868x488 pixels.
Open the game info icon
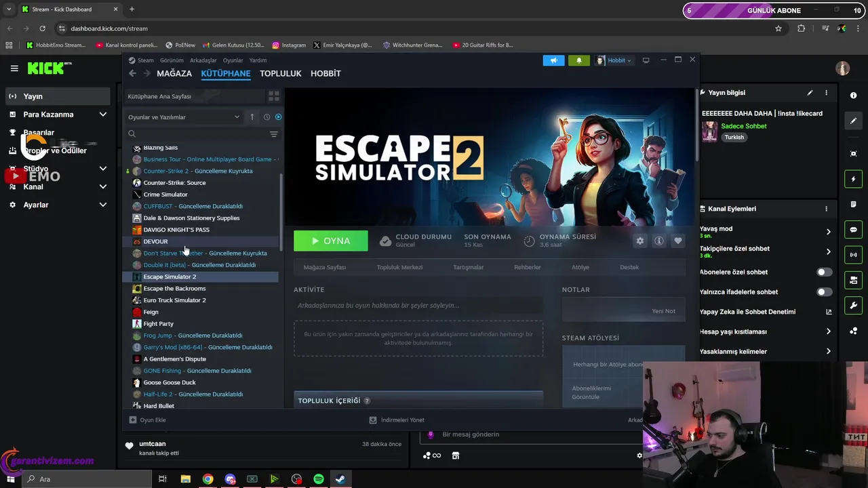pos(658,241)
